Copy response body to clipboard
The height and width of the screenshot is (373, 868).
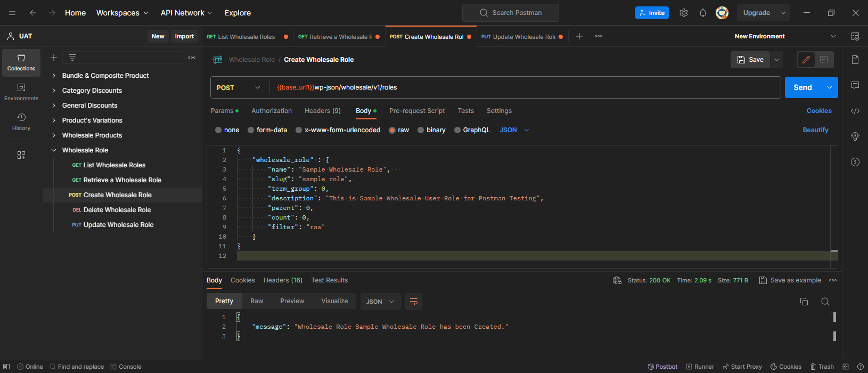(804, 302)
